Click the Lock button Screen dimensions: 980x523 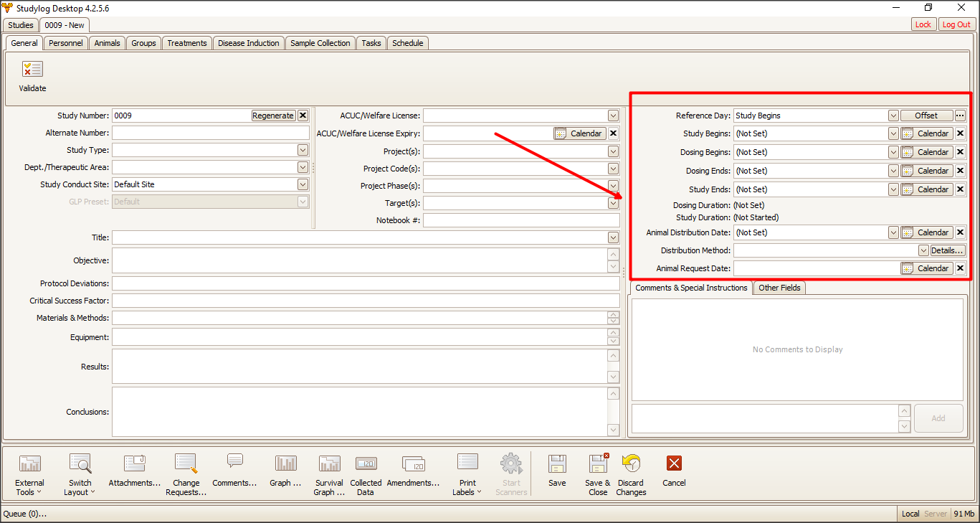(923, 24)
